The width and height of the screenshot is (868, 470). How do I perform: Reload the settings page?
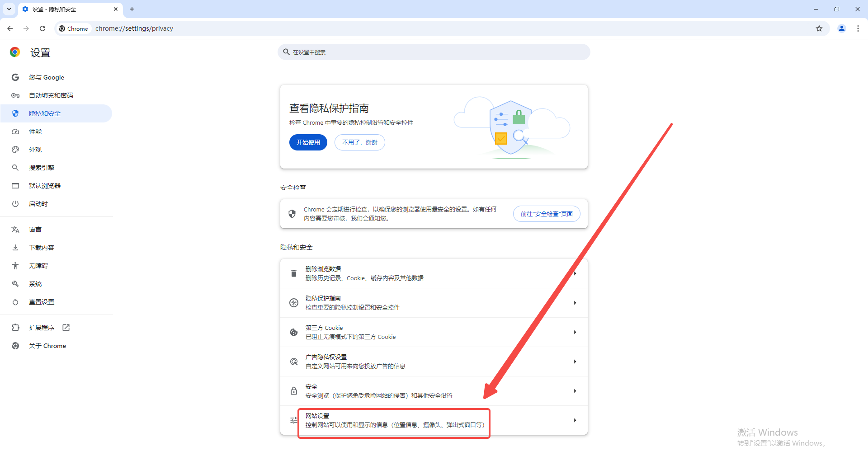42,28
